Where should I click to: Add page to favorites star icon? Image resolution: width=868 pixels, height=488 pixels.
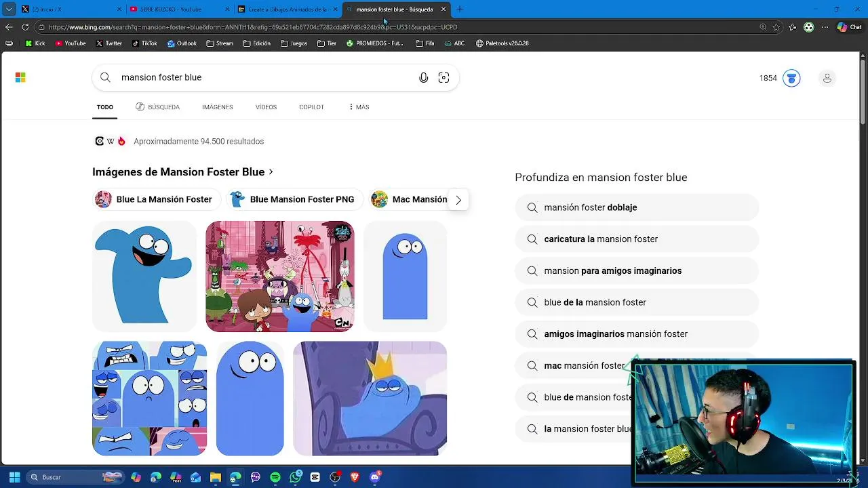(776, 27)
